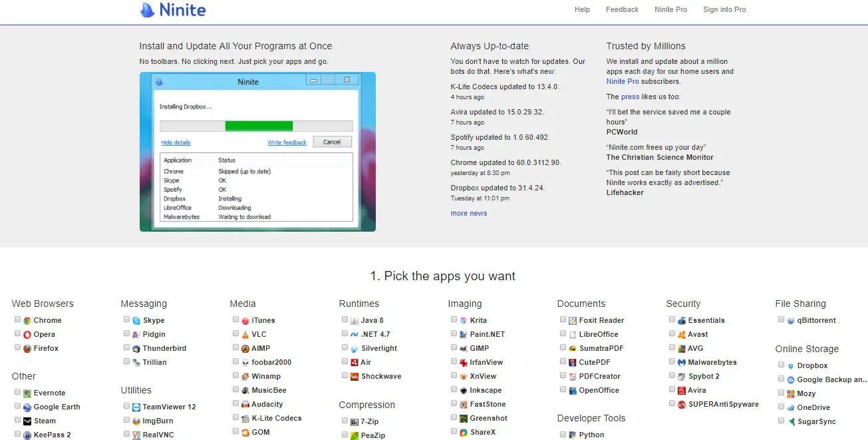The width and height of the screenshot is (868, 440).
Task: Click the Firefox app icon
Action: click(27, 349)
